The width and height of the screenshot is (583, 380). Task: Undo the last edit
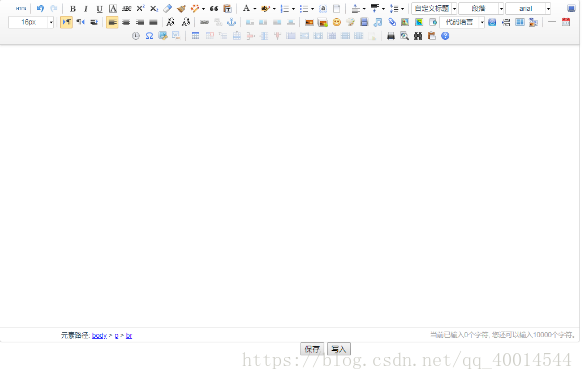pyautogui.click(x=40, y=9)
